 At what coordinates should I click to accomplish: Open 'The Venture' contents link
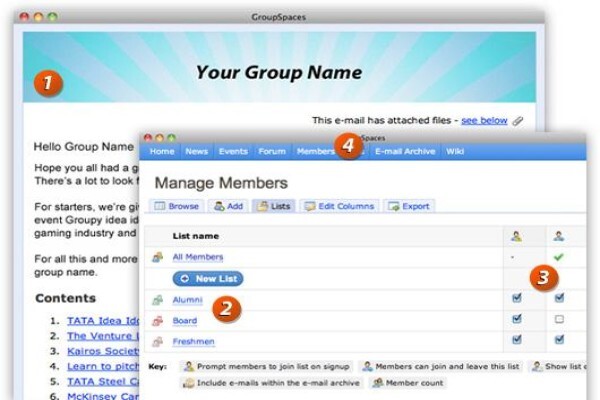[103, 336]
